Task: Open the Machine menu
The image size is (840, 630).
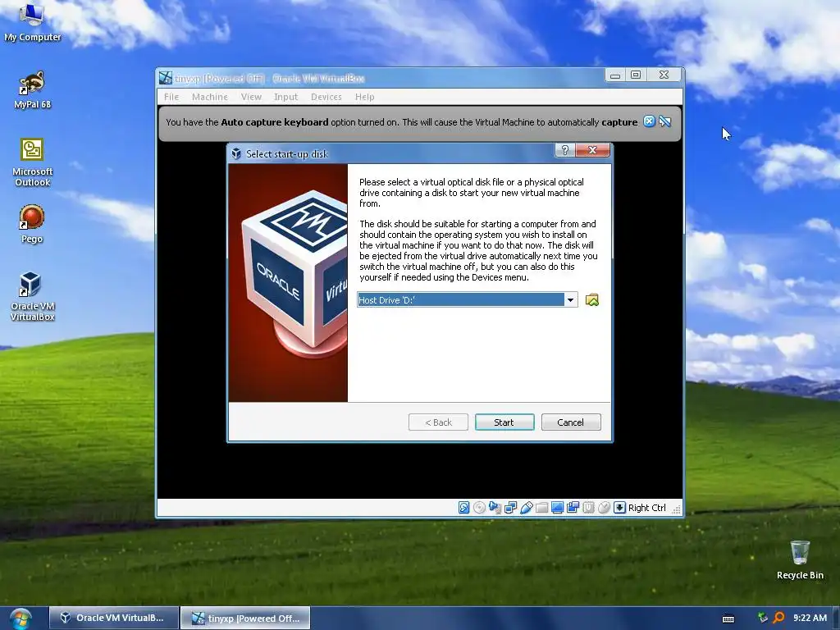Action: [x=210, y=97]
